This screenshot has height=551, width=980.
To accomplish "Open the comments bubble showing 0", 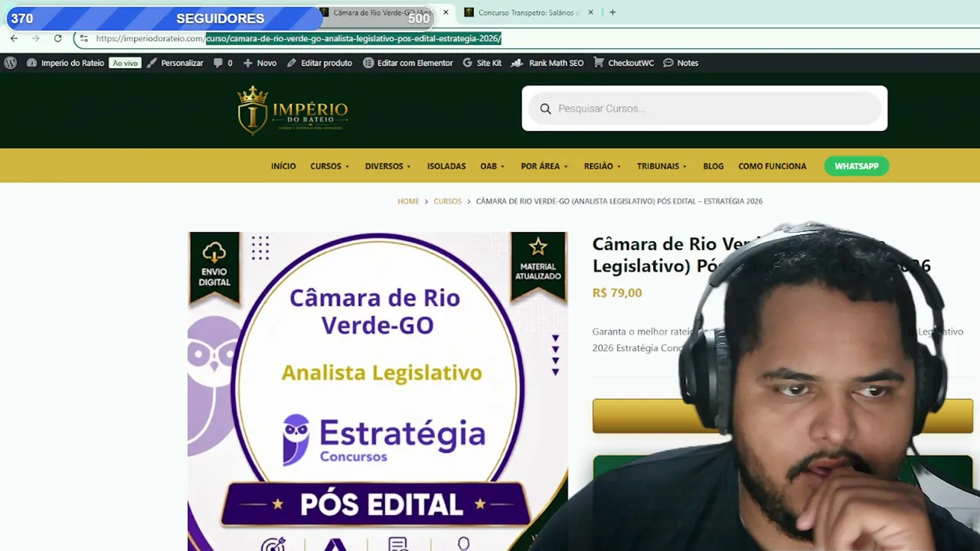I will click(223, 63).
